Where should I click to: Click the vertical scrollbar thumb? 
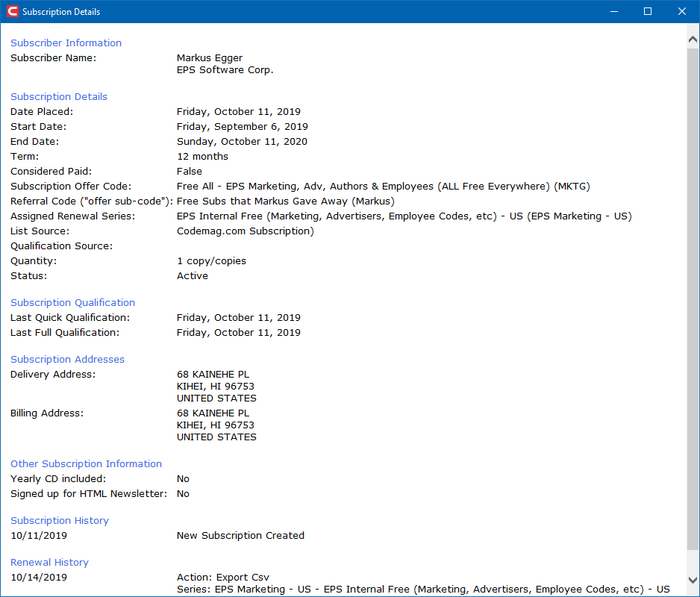coord(693,299)
